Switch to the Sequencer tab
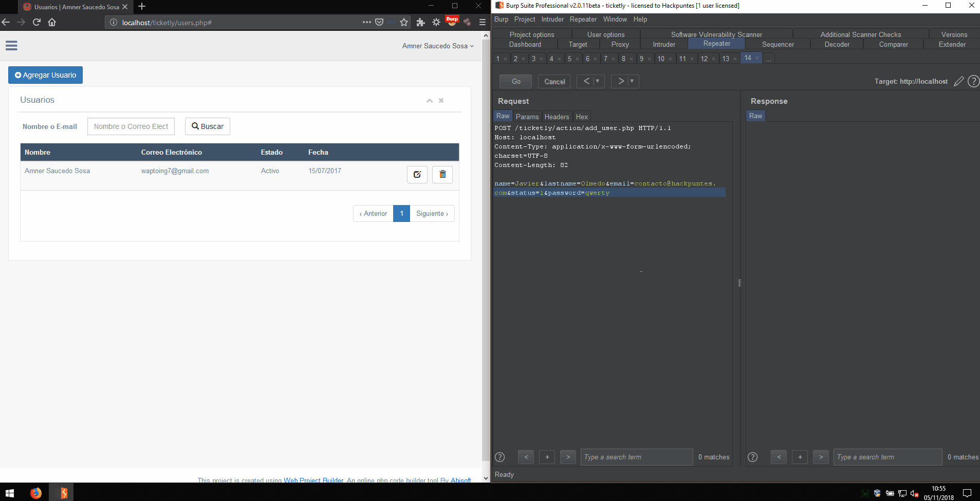Image resolution: width=980 pixels, height=501 pixels. [778, 45]
